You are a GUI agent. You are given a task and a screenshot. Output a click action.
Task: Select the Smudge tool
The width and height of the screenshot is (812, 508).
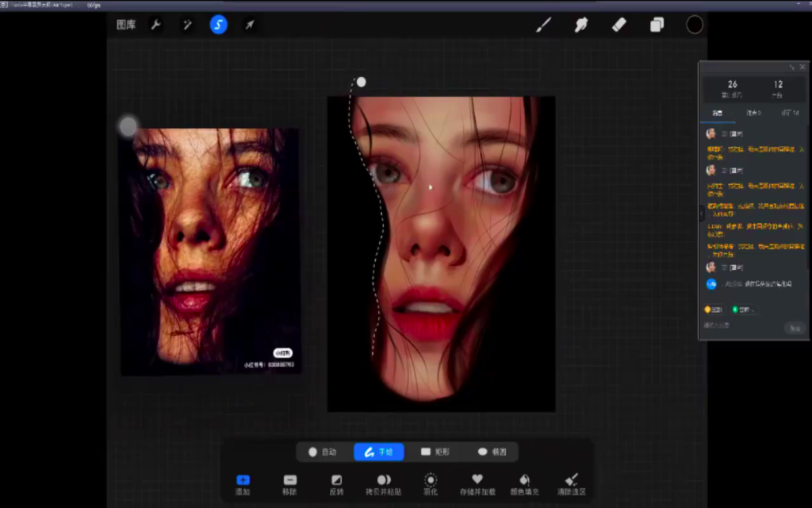(581, 25)
